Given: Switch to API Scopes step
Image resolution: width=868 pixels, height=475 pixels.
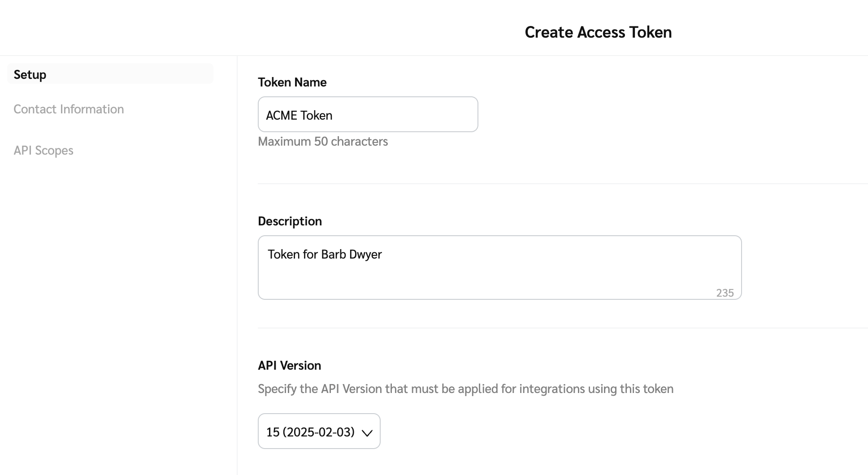Looking at the screenshot, I should click(43, 150).
